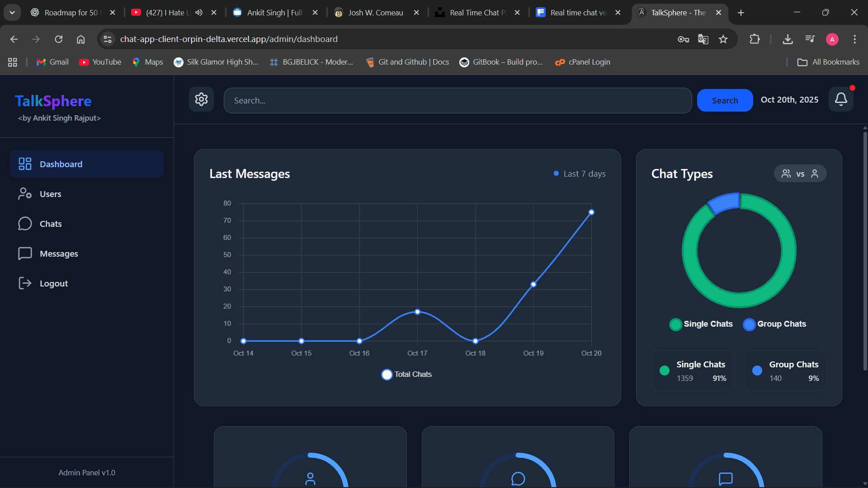Open settings via gear icon

(x=201, y=99)
